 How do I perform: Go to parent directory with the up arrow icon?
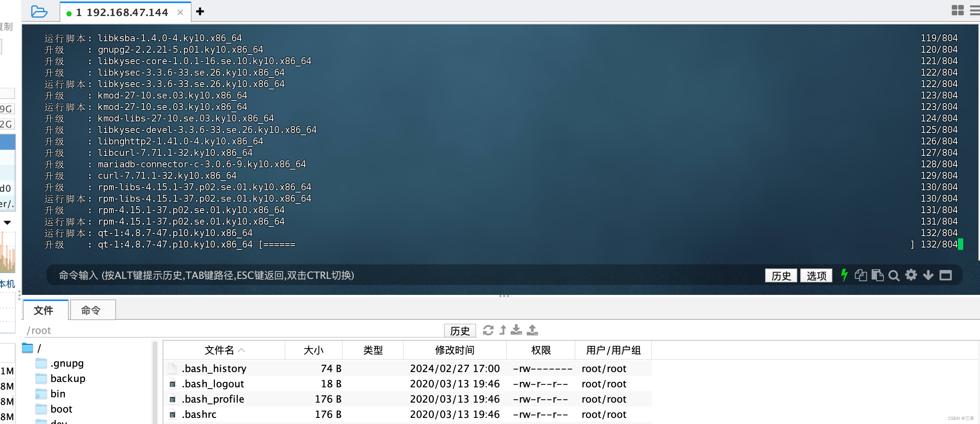click(503, 330)
